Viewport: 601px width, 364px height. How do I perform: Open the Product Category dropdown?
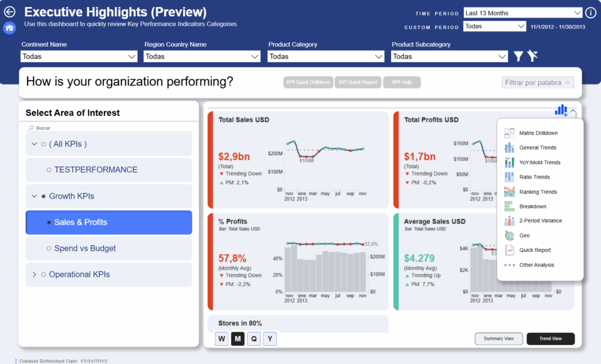pyautogui.click(x=326, y=56)
